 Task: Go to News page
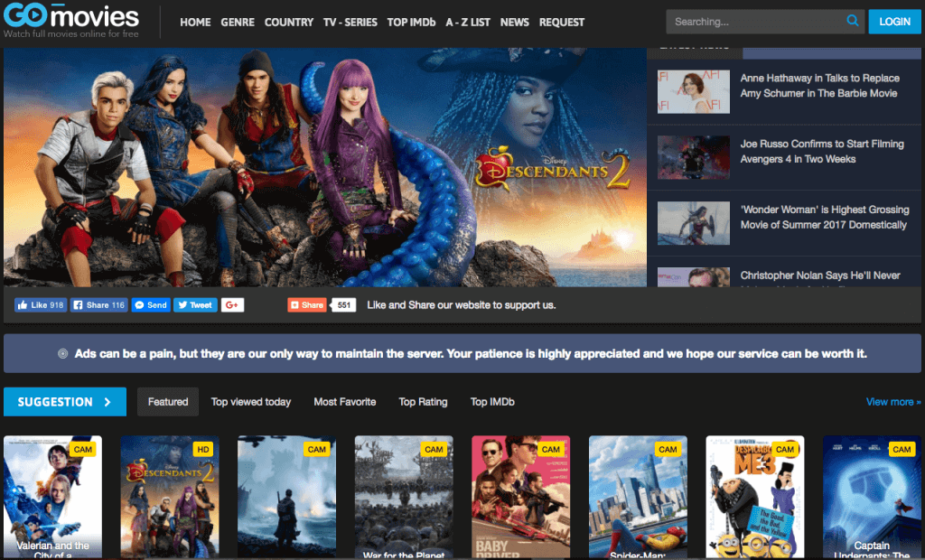(x=514, y=23)
